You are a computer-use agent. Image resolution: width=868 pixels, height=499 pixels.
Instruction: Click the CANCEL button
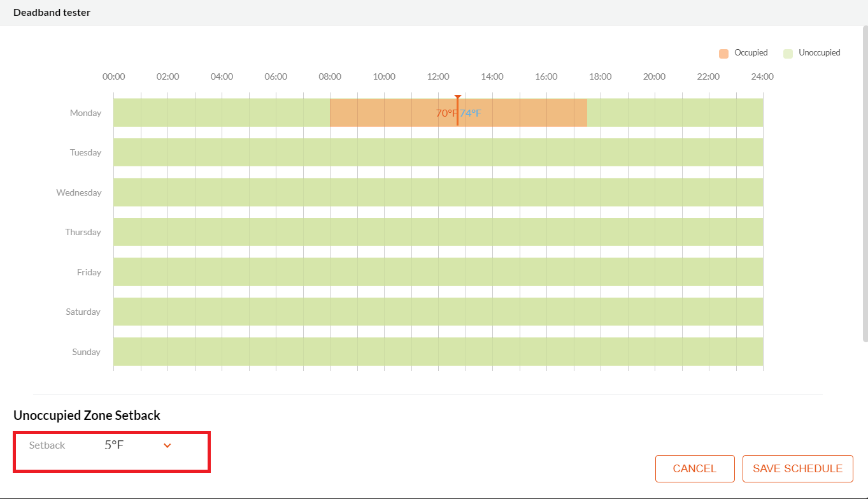click(x=695, y=468)
